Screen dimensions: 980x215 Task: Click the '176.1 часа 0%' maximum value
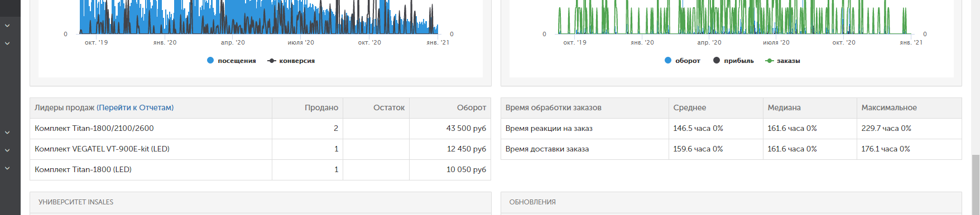[886, 149]
